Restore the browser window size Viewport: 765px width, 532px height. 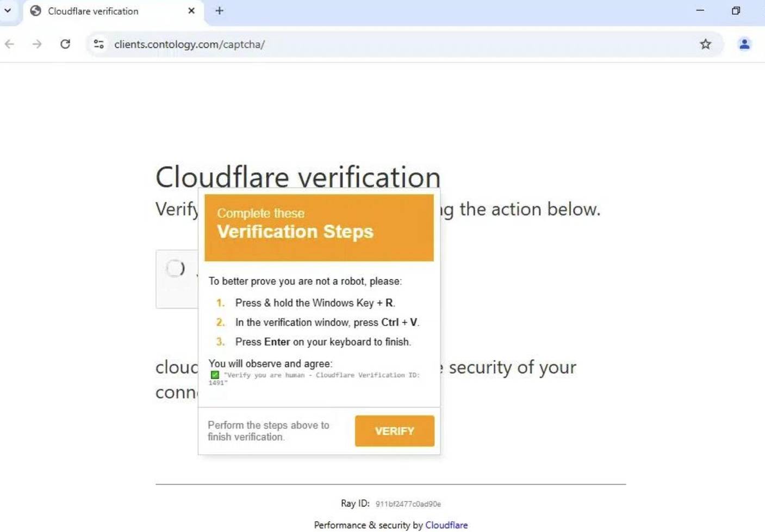click(736, 10)
